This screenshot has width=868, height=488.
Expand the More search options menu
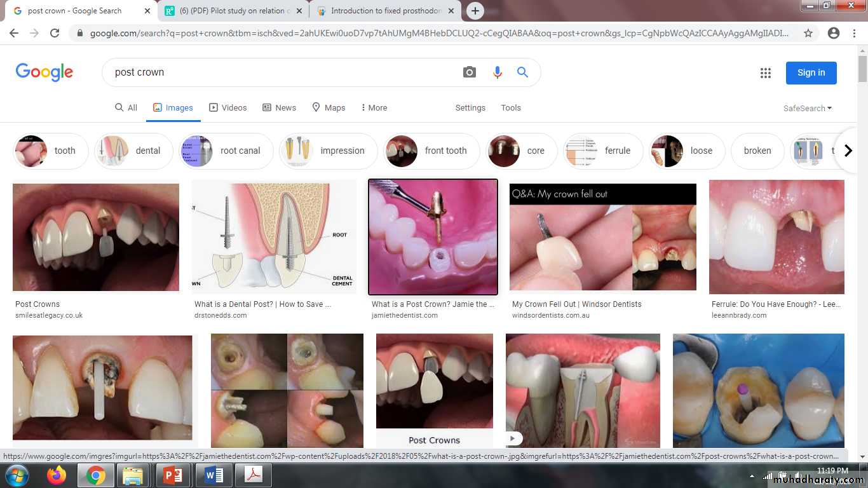pos(374,108)
